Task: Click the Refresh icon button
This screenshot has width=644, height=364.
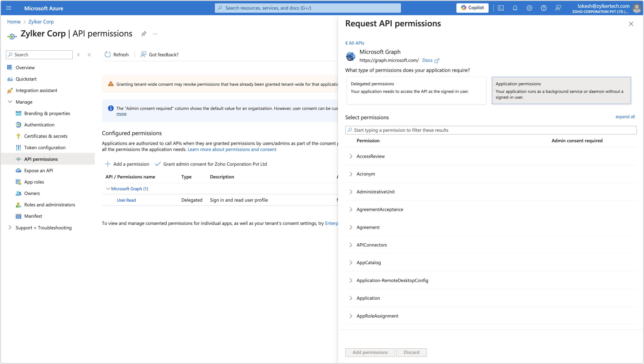Action: pyautogui.click(x=108, y=54)
